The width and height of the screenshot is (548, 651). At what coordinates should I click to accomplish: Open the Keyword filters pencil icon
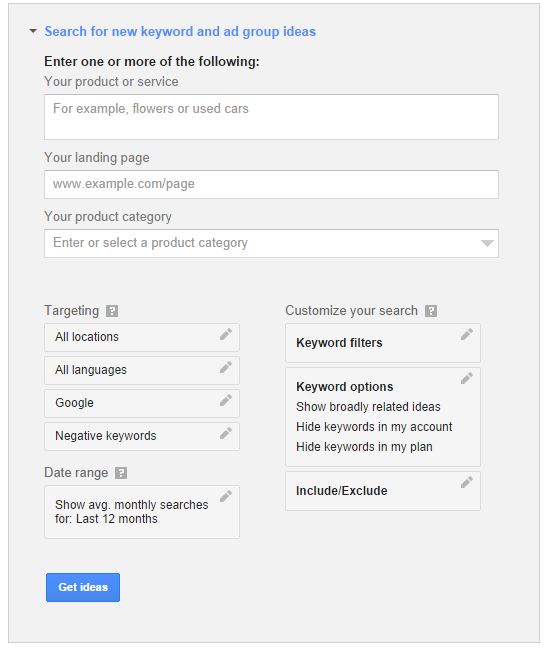[x=467, y=335]
